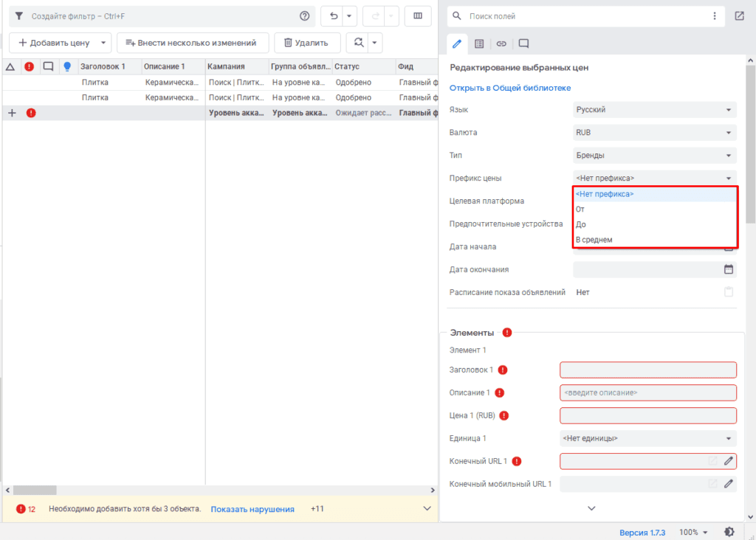The width and height of the screenshot is (756, 540).
Task: Click the error icon beside Заголовок 1 field
Action: 502,370
